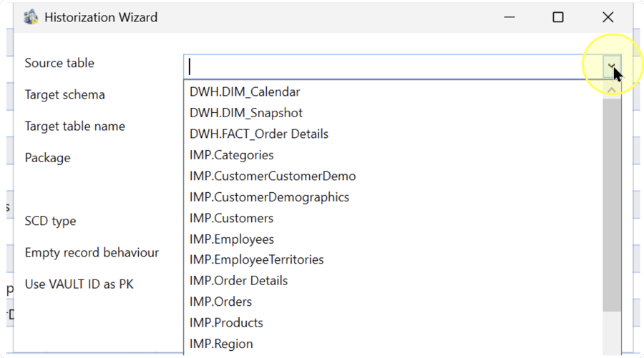Focus the Source table text field
Screen dimensions: 644x358
pyautogui.click(x=393, y=66)
